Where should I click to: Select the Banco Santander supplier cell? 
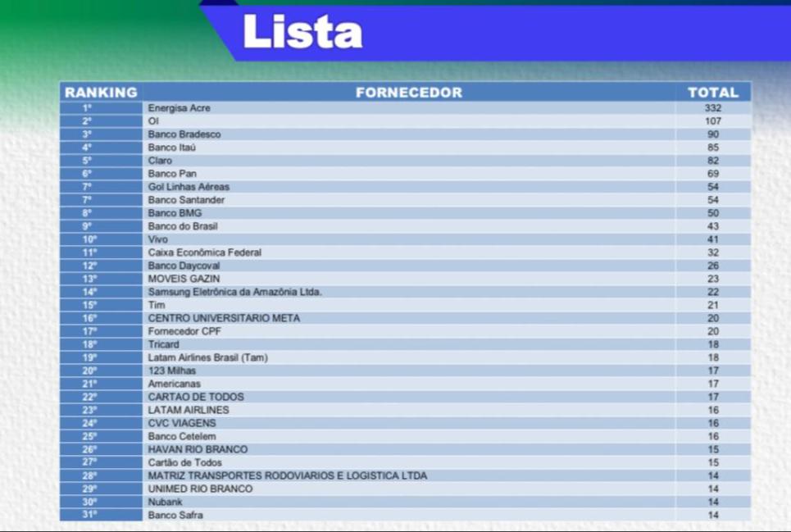click(x=186, y=200)
